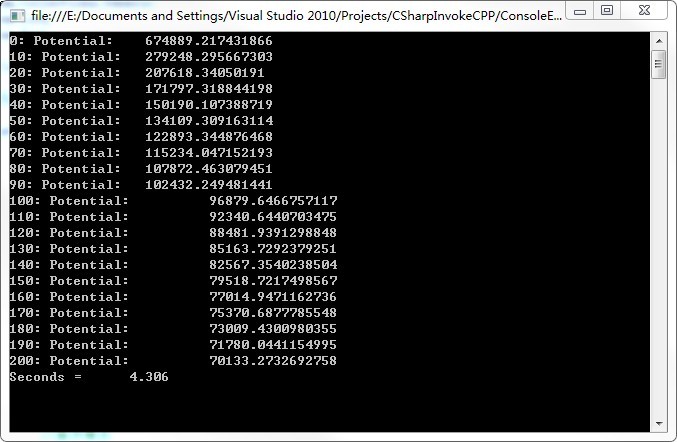677x442 pixels.
Task: Click the value 107872.463079451
Action: click(x=209, y=168)
